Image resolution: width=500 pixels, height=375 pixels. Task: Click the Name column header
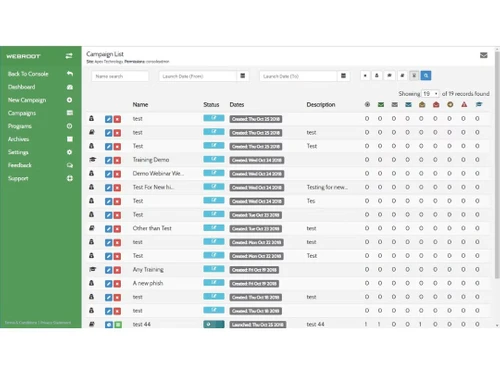(x=140, y=105)
